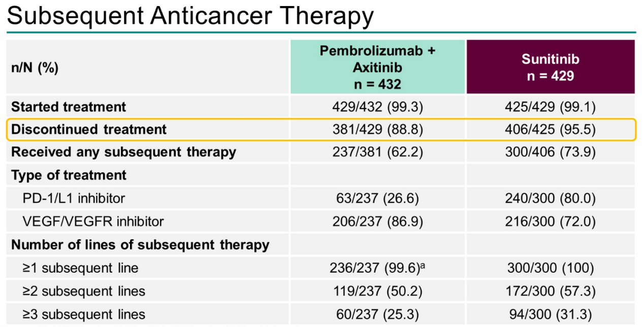The width and height of the screenshot is (644, 327).
Task: Click the '63/237 (26.6)' cell
Action: (377, 198)
